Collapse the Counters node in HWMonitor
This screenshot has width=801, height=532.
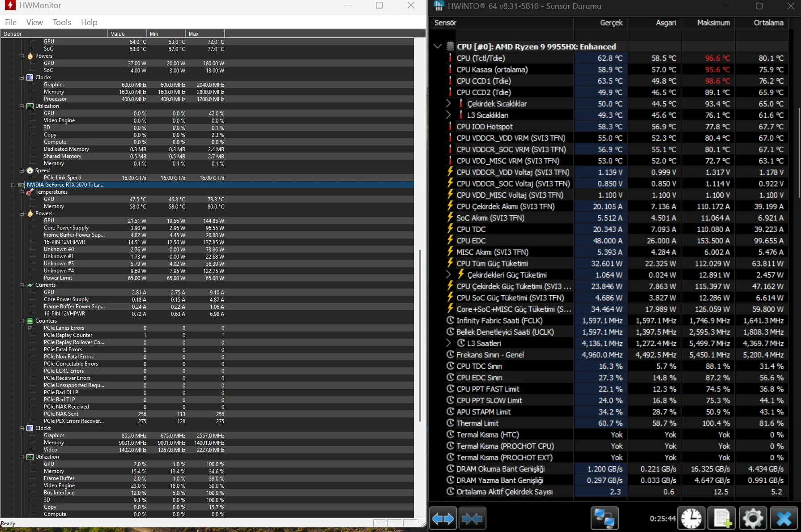(x=21, y=321)
